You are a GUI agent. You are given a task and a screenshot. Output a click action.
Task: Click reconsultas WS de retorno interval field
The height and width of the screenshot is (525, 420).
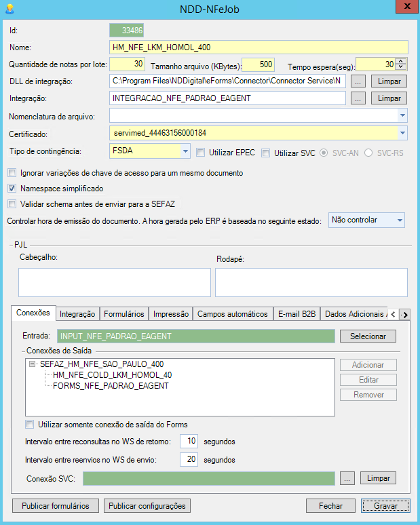click(x=189, y=441)
